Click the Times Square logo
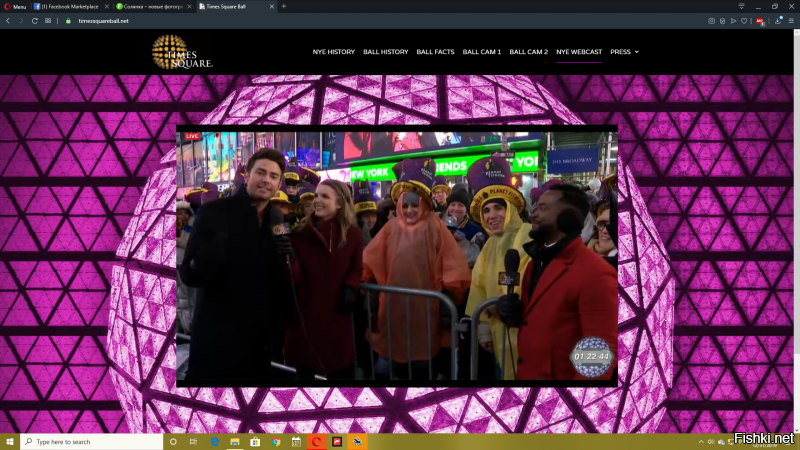800x450 pixels. coord(182,52)
